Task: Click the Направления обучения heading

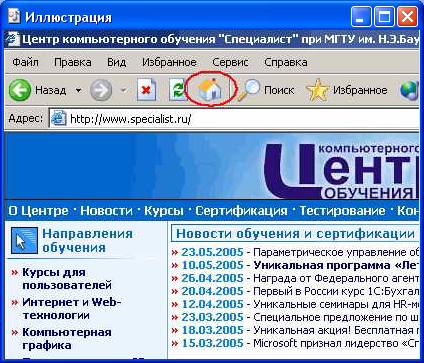Action: [x=87, y=241]
